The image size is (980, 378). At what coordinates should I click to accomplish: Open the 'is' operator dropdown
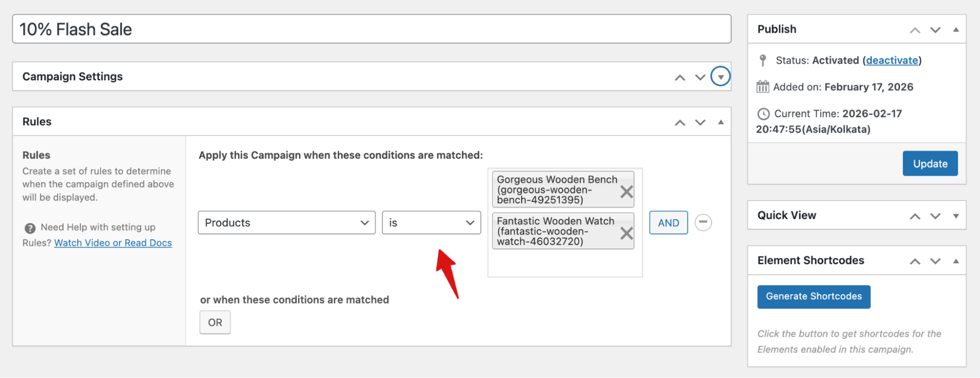coord(431,223)
